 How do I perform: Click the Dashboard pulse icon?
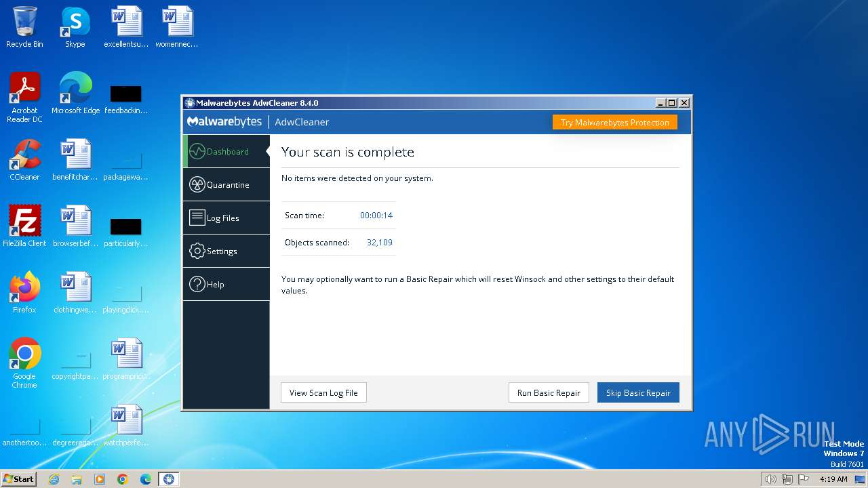(197, 151)
